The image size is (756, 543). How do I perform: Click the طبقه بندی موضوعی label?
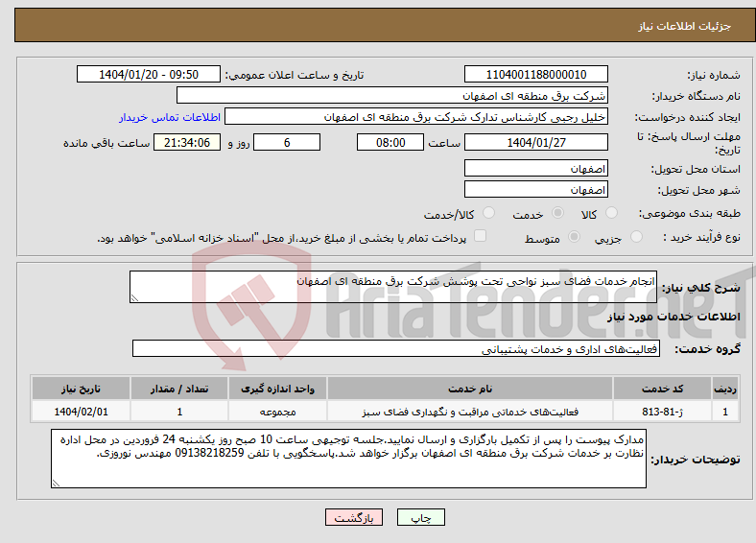pos(690,213)
